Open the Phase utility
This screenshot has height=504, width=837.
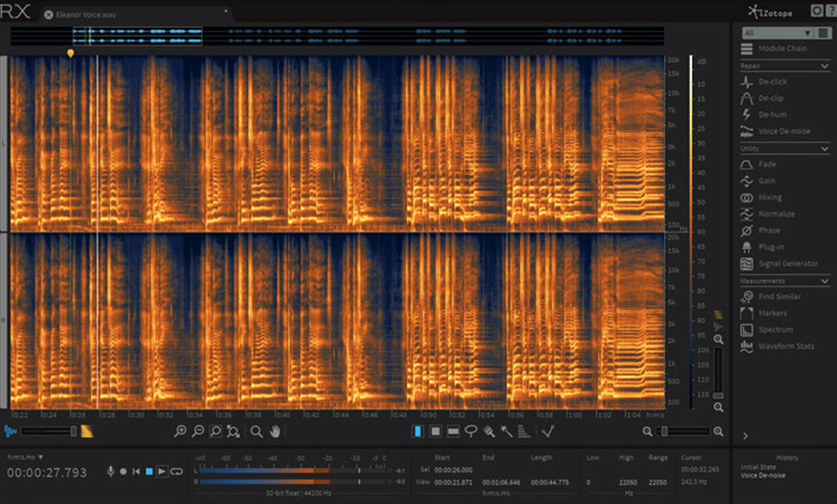pos(761,231)
